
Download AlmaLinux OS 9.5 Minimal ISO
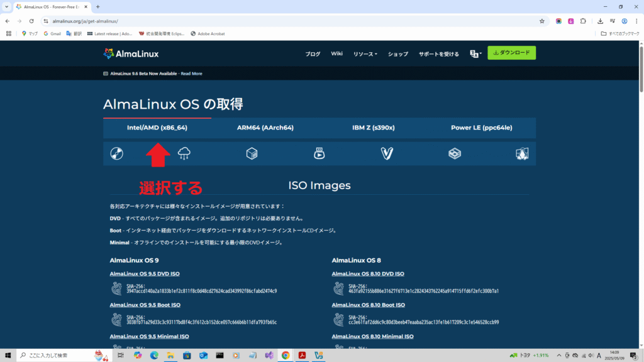(149, 336)
